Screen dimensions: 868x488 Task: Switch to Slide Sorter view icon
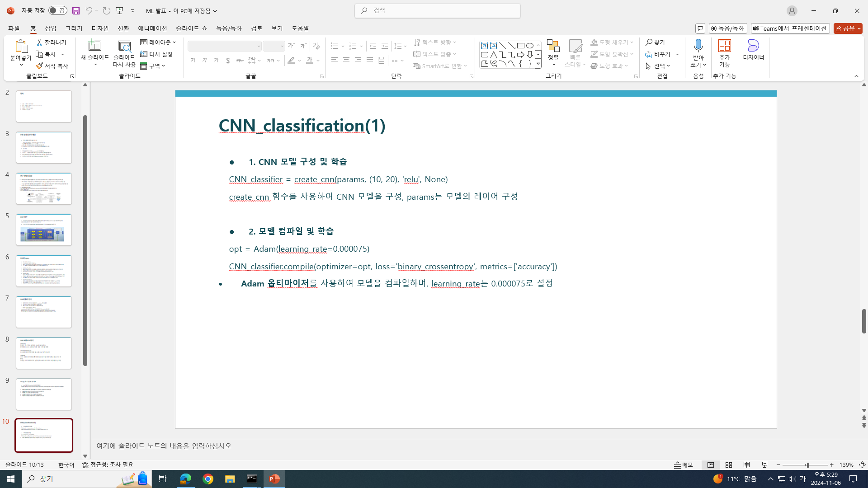point(729,465)
